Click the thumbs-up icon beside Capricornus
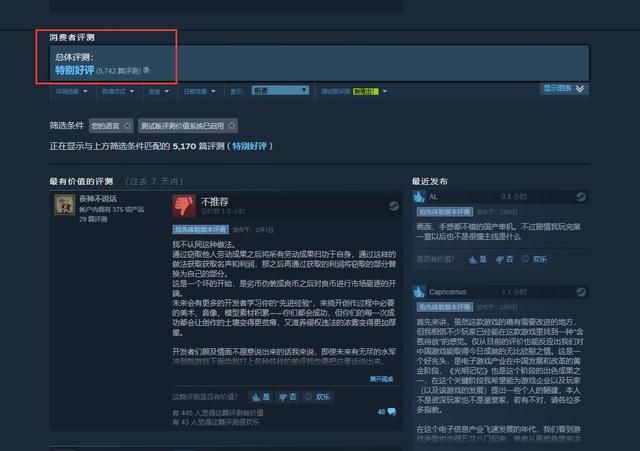The height and width of the screenshot is (451, 640). 419,292
